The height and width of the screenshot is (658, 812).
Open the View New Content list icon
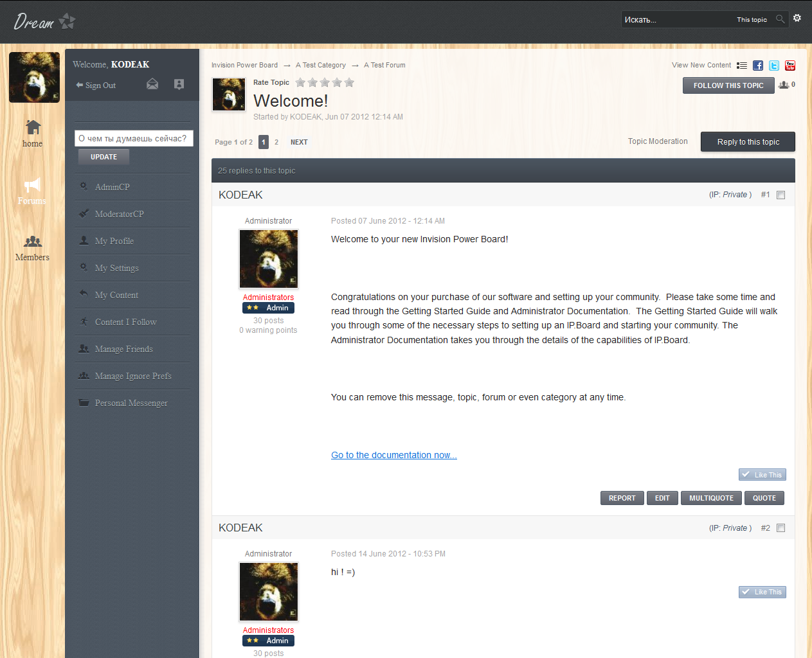tap(742, 66)
